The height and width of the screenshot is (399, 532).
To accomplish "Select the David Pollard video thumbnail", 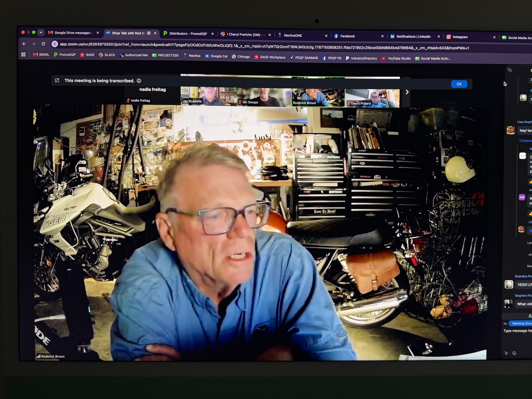I will 373,98.
